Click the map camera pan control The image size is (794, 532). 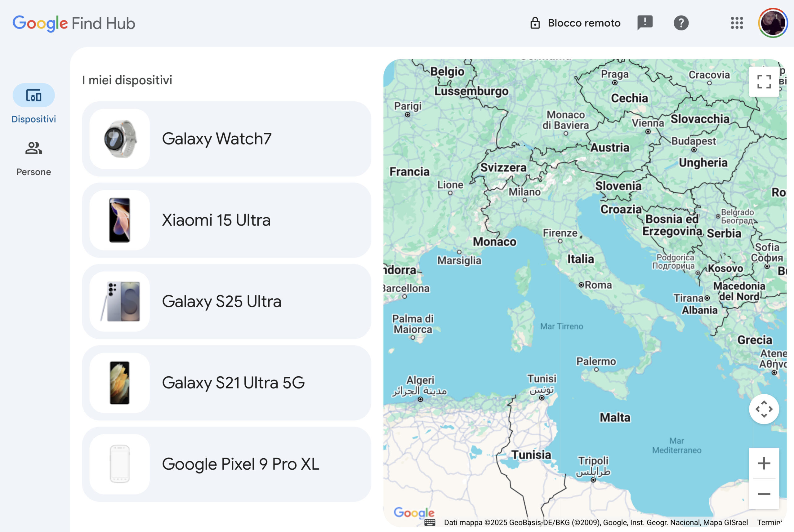764,409
